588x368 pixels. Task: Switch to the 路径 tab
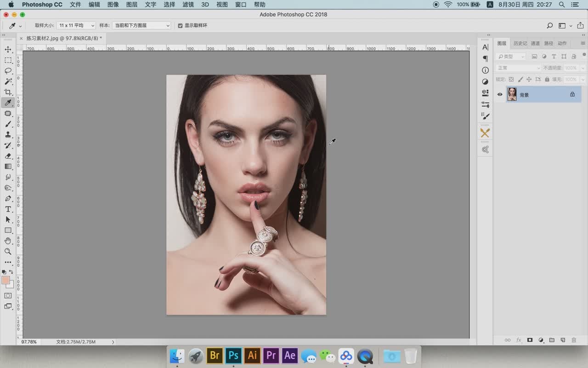pos(548,43)
